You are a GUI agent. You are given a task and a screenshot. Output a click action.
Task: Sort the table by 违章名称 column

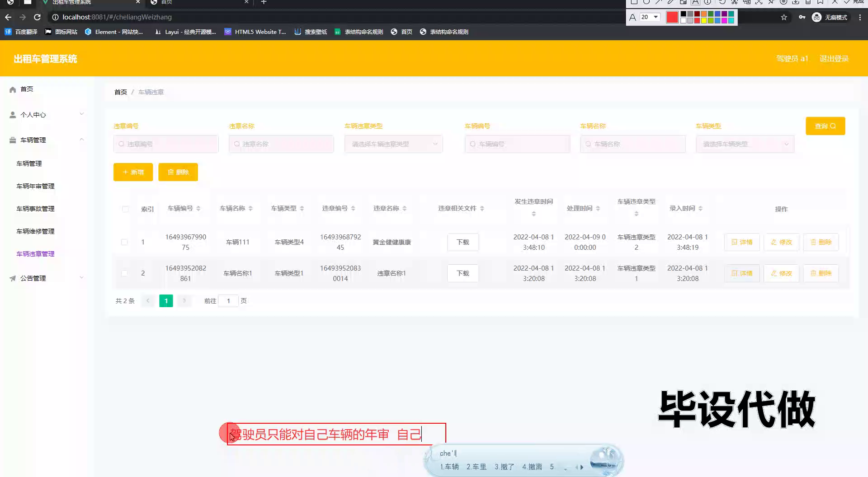tap(404, 208)
